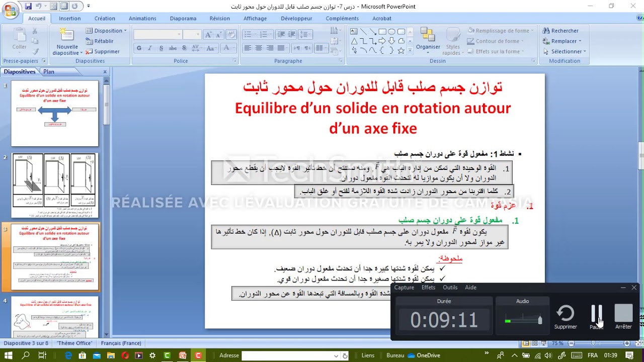This screenshot has height=362, width=644.
Task: Select the oval shape
Action: (x=392, y=31)
